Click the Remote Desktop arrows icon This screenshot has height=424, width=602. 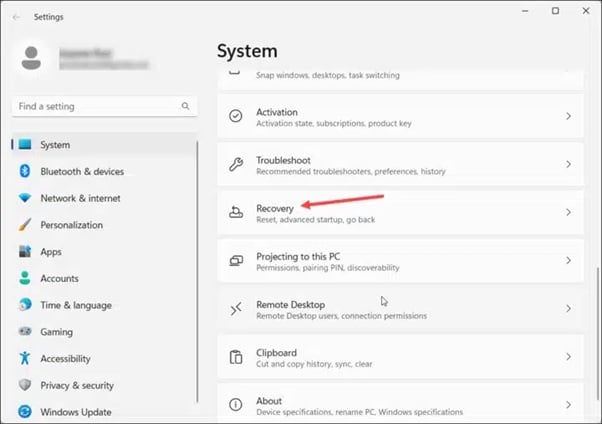coord(236,308)
